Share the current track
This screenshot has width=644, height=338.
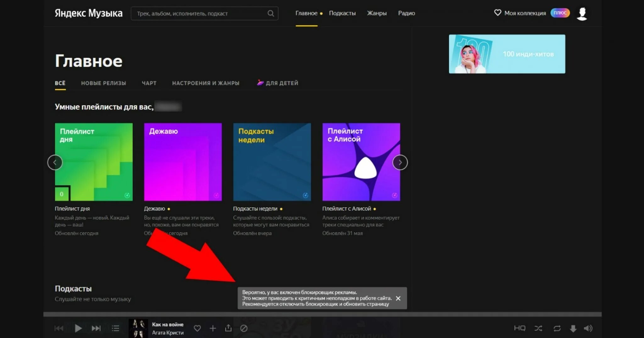pos(228,328)
